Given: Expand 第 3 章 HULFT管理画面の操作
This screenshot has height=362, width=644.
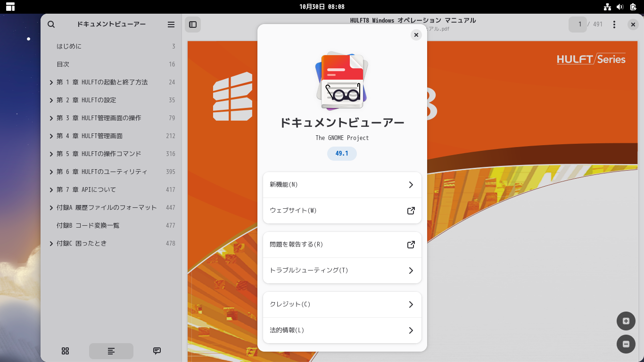Looking at the screenshot, I should 51,118.
